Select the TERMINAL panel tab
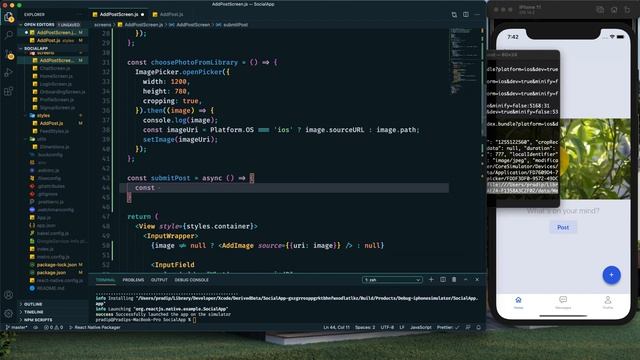640x360 pixels. click(x=105, y=280)
